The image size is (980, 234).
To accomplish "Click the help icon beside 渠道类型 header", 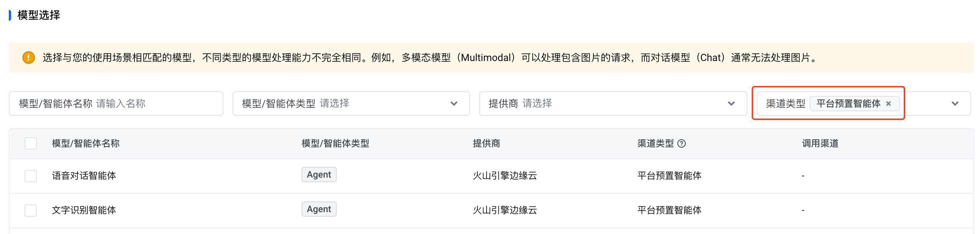I will coord(681,143).
